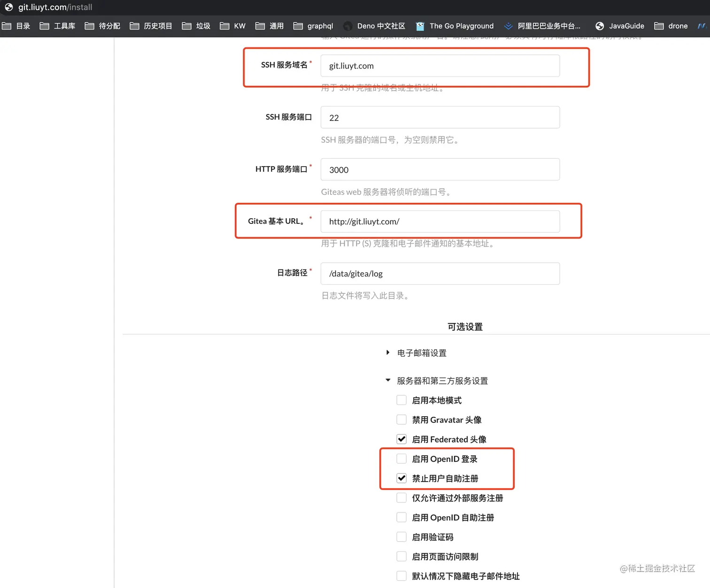Enable 仅允许通过外部服务注册 checkbox
This screenshot has height=588, width=710.
(x=401, y=498)
